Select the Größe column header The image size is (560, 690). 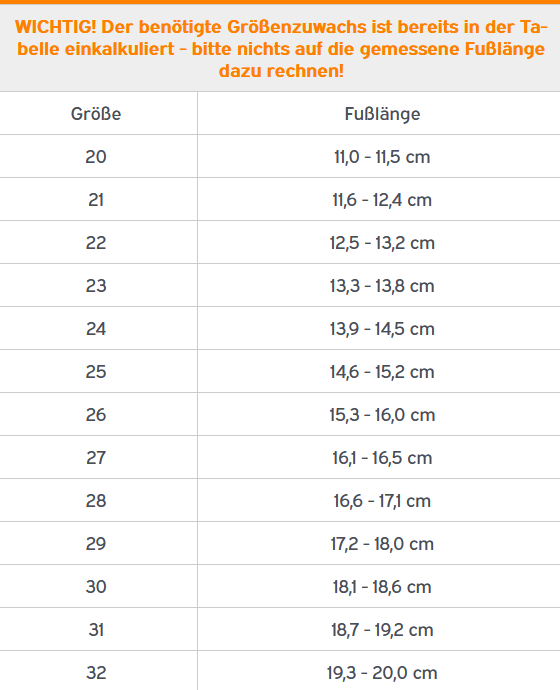click(96, 114)
